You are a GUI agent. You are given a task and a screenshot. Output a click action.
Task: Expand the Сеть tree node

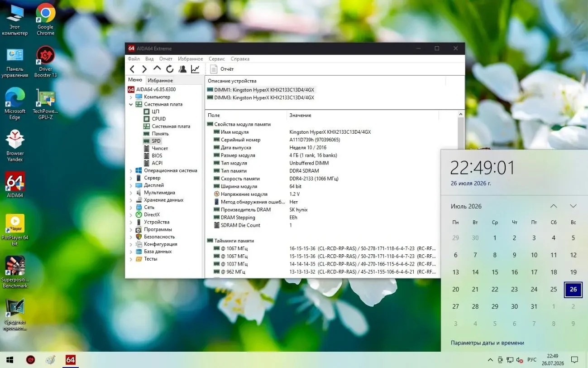[131, 207]
